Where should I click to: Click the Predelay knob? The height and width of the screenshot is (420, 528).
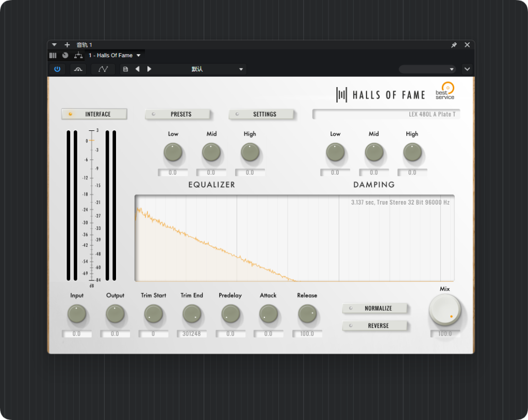(x=230, y=314)
